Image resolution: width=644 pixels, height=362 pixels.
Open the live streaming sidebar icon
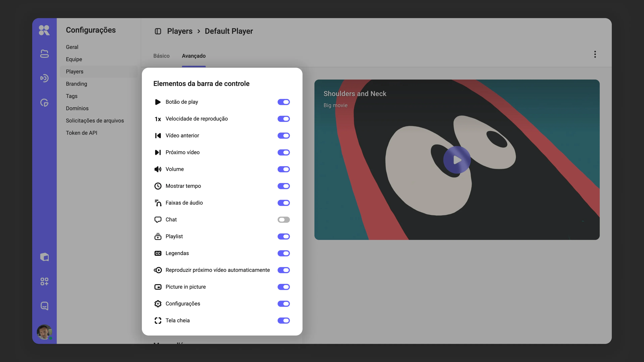44,78
